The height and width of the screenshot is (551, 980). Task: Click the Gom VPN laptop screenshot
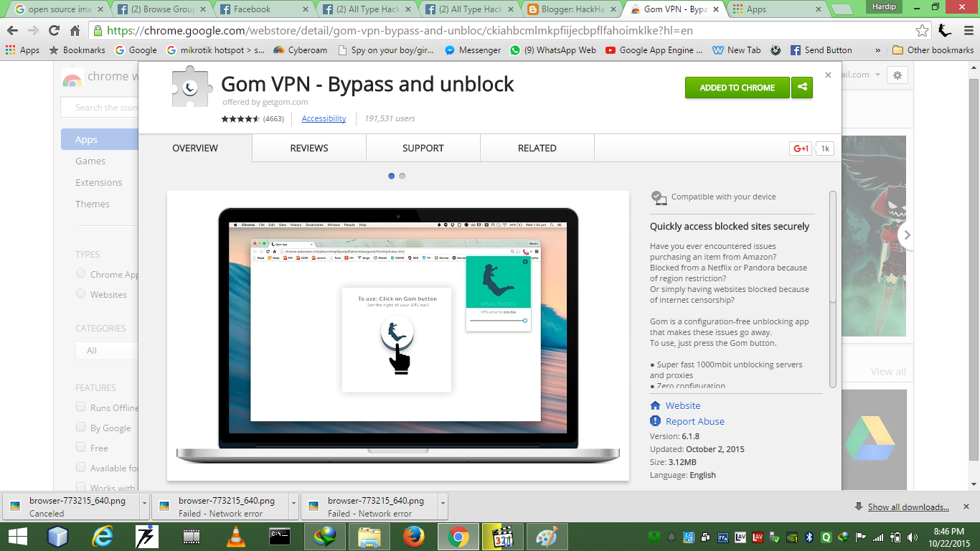click(398, 336)
